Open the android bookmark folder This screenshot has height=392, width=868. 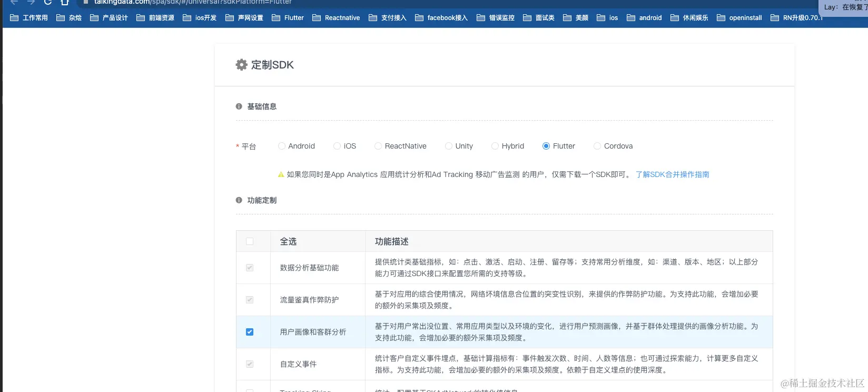644,18
